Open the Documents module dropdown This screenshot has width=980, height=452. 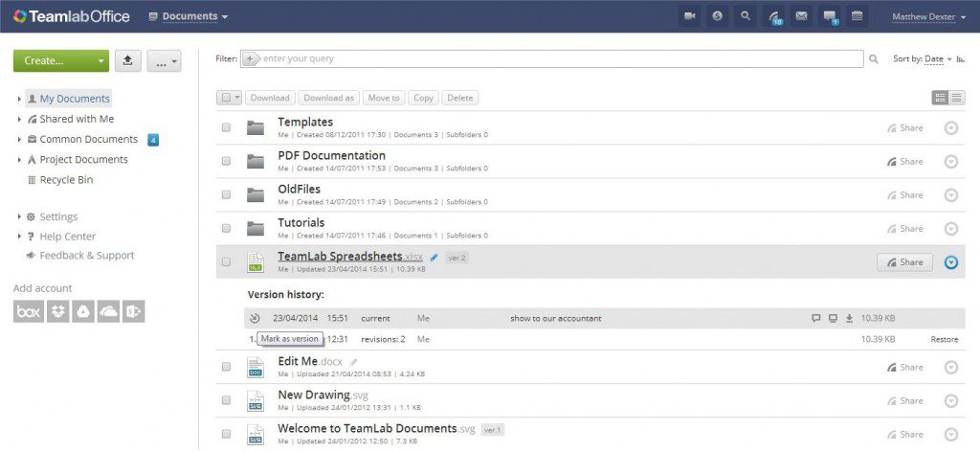(189, 16)
